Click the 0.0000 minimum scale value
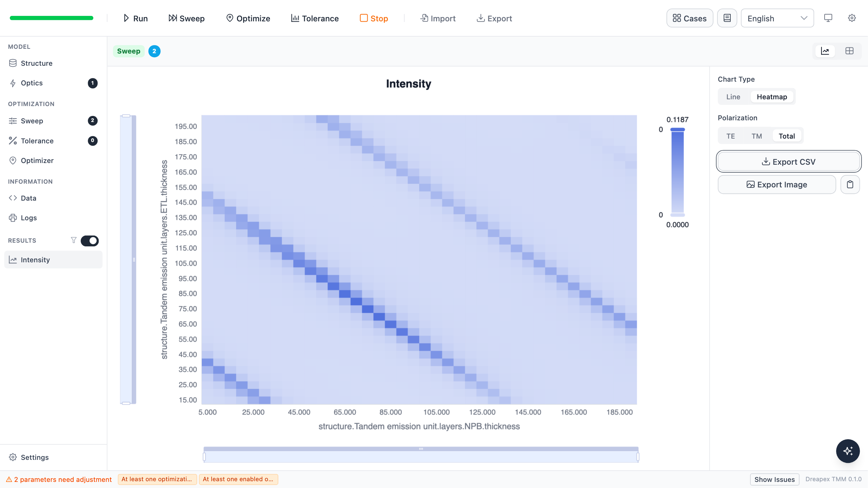The width and height of the screenshot is (868, 488). click(677, 225)
